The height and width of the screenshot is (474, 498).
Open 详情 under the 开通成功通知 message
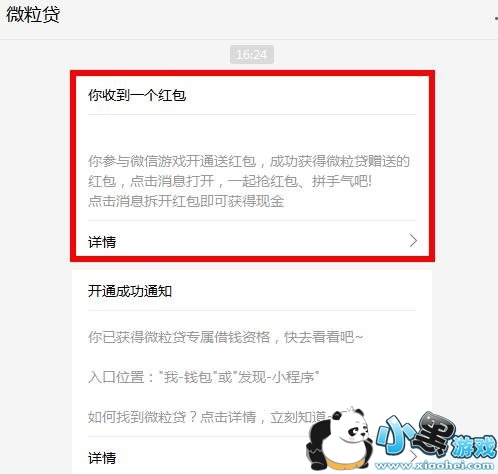[x=102, y=458]
